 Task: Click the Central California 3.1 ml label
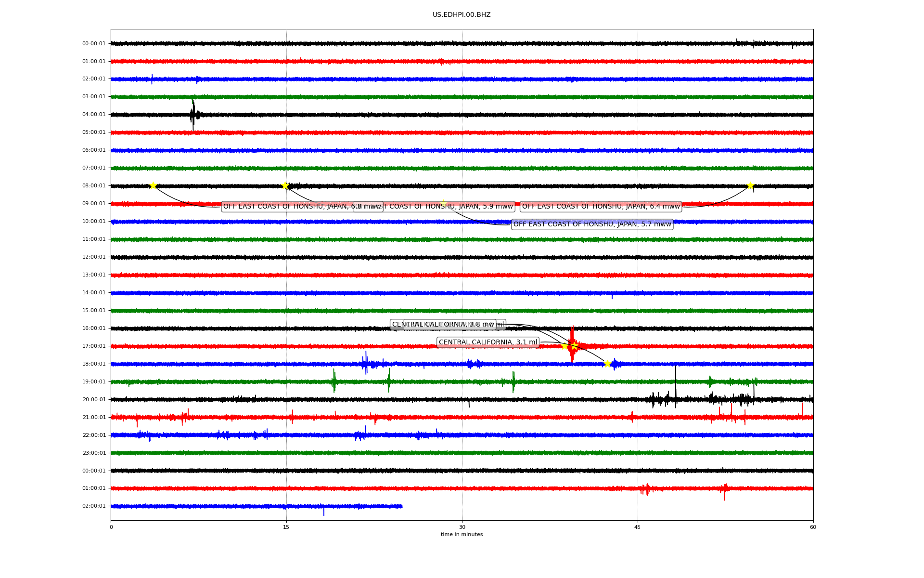tap(488, 342)
